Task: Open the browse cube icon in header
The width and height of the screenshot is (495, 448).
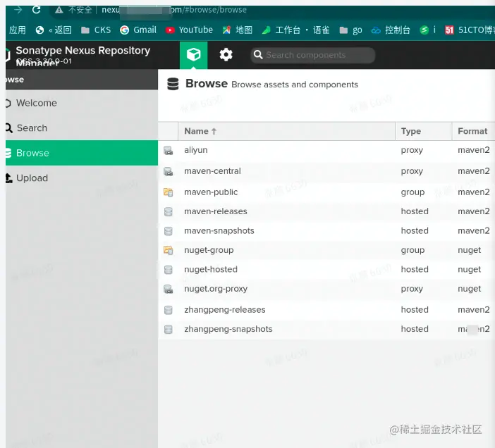Action: pyautogui.click(x=193, y=55)
